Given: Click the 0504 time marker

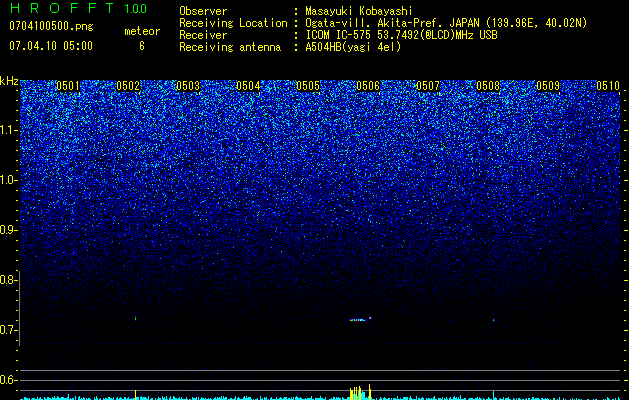Looking at the screenshot, I should [248, 86].
